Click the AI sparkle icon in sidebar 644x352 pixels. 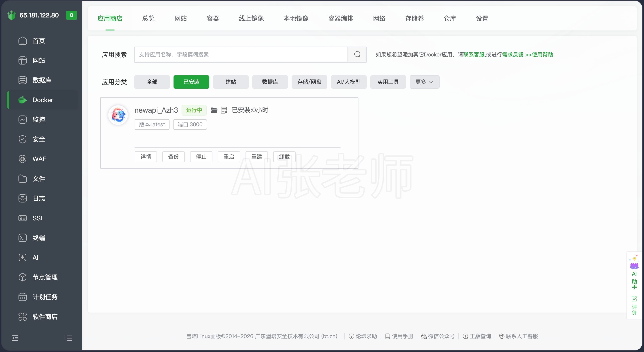pos(23,257)
